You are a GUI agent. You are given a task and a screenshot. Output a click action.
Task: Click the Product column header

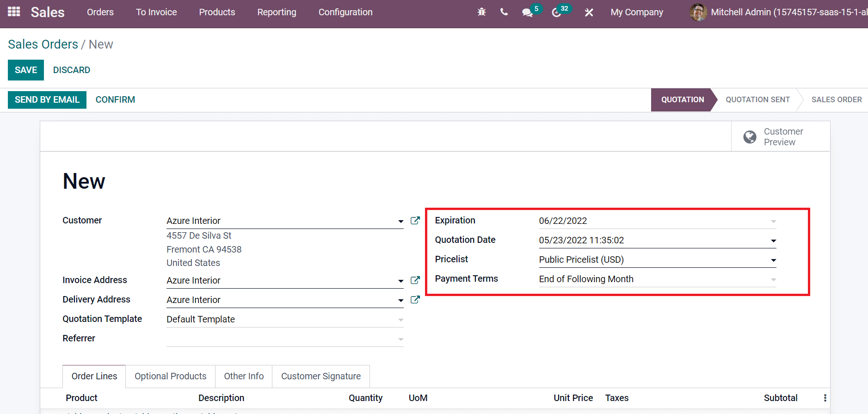point(81,398)
